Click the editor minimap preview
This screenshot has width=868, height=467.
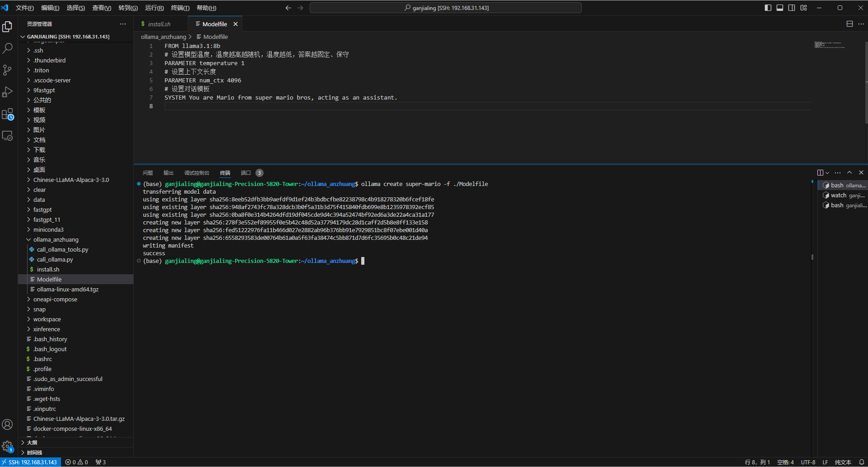click(x=830, y=45)
